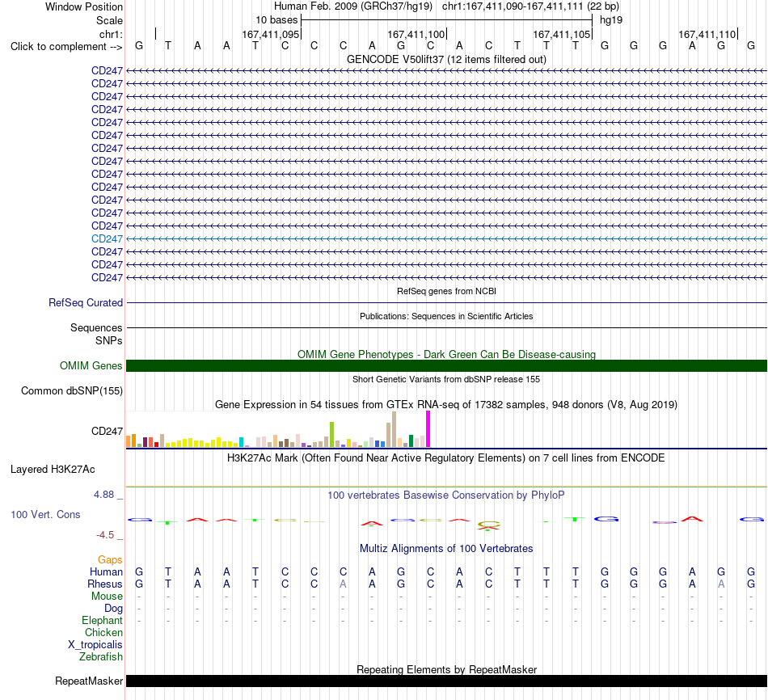Open the GENCODE V50lift37 track title
Viewport: 768px width, 700px height.
coord(446,59)
